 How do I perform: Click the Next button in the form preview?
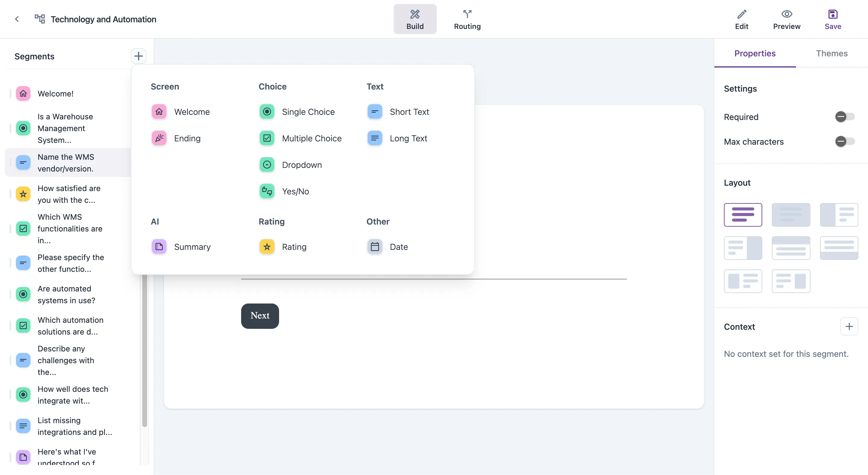[260, 316]
